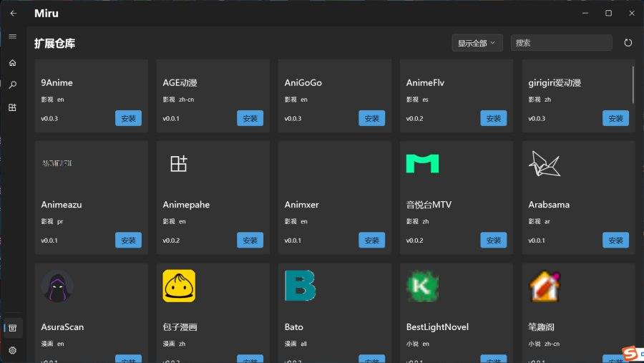Install the Animxer extension
The height and width of the screenshot is (363, 644).
371,240
